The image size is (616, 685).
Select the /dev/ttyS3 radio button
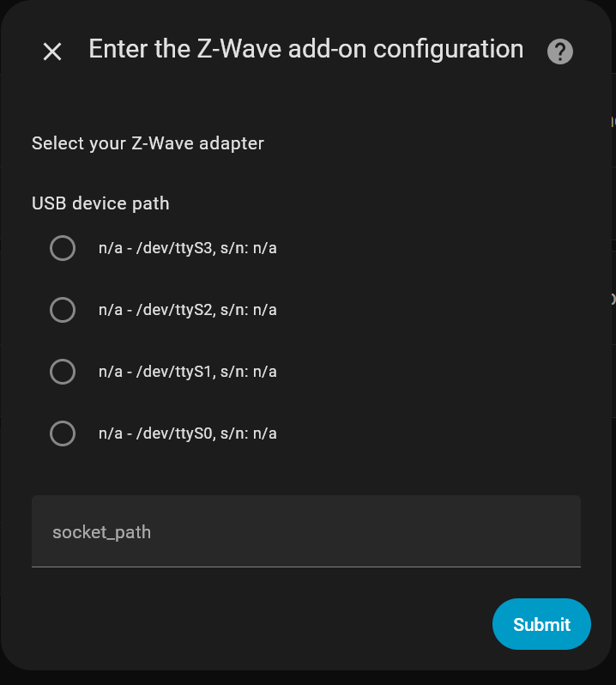coord(63,248)
